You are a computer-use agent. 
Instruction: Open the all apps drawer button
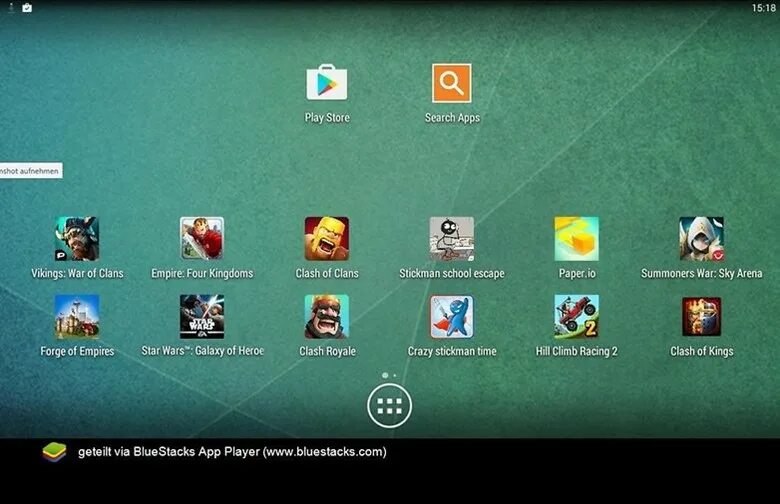(x=390, y=405)
